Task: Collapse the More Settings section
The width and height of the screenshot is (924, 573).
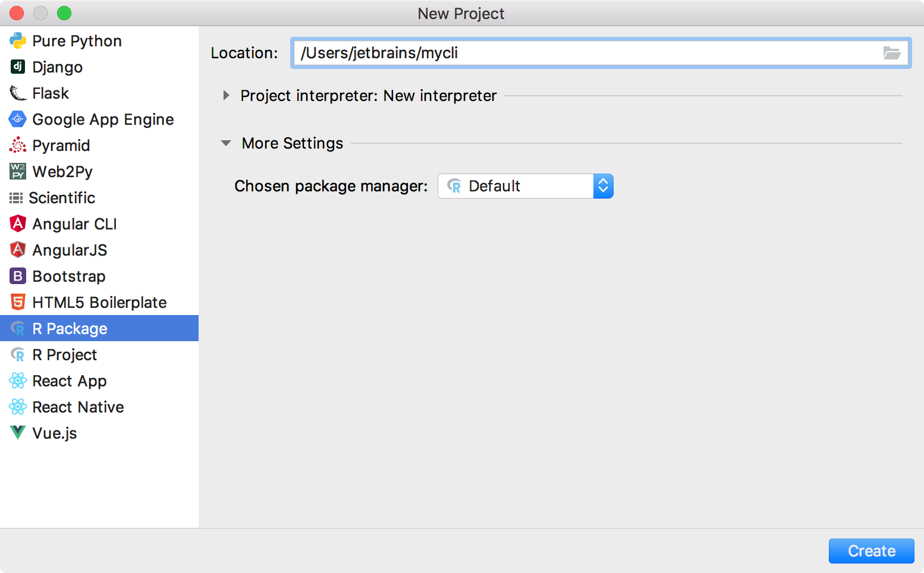Action: coord(225,143)
